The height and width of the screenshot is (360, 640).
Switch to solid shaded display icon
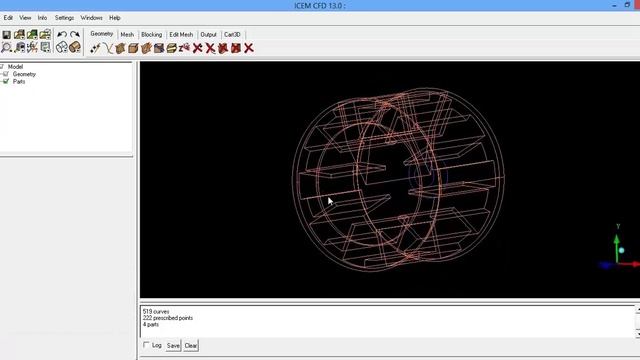pos(75,47)
